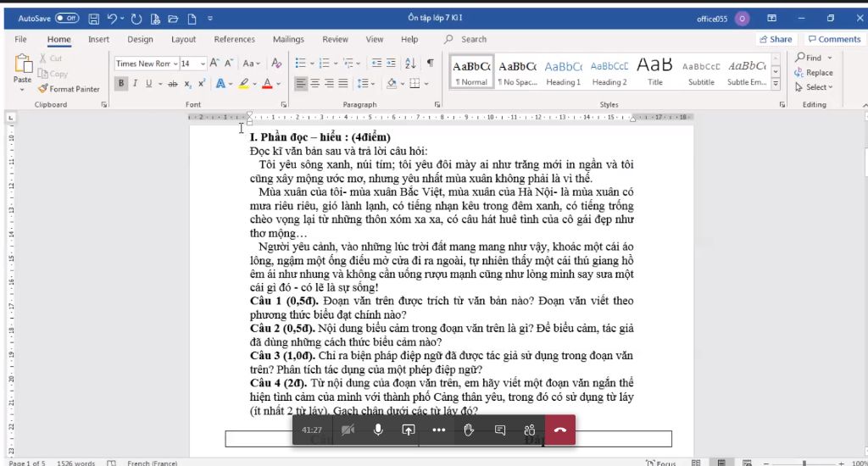Open the Change Case Aa dropdown
Image resolution: width=868 pixels, height=466 pixels.
pyautogui.click(x=251, y=63)
